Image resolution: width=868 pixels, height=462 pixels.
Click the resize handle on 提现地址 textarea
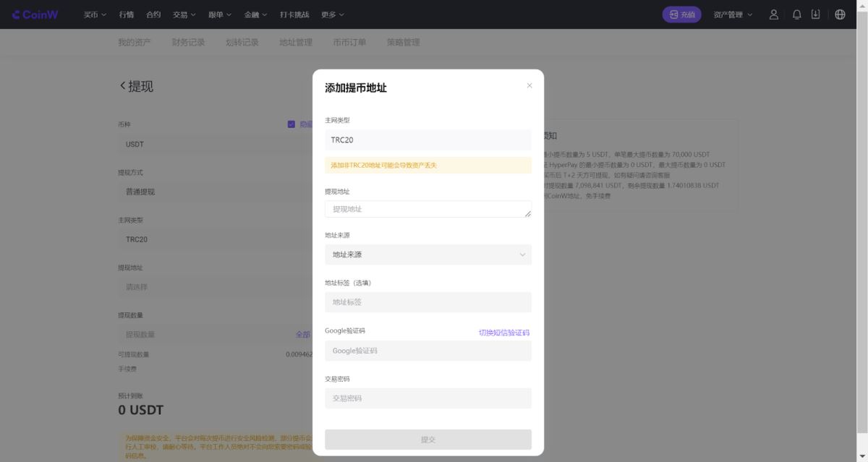pyautogui.click(x=527, y=213)
